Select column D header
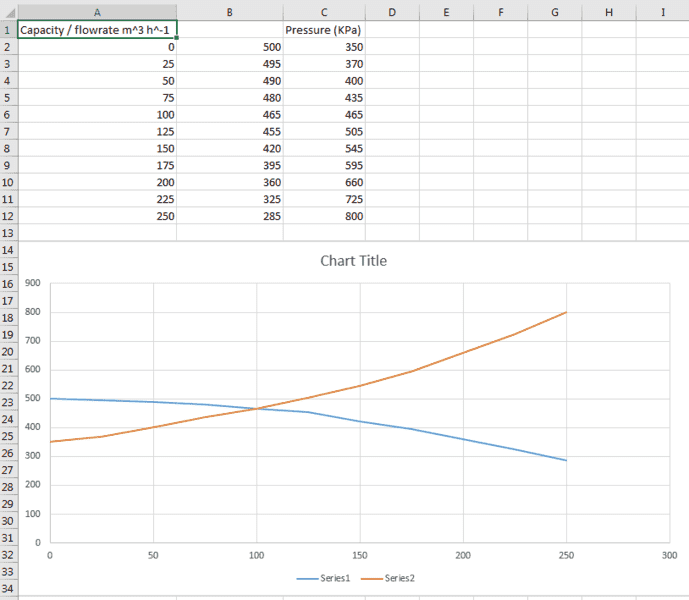This screenshot has width=689, height=600. tap(392, 12)
